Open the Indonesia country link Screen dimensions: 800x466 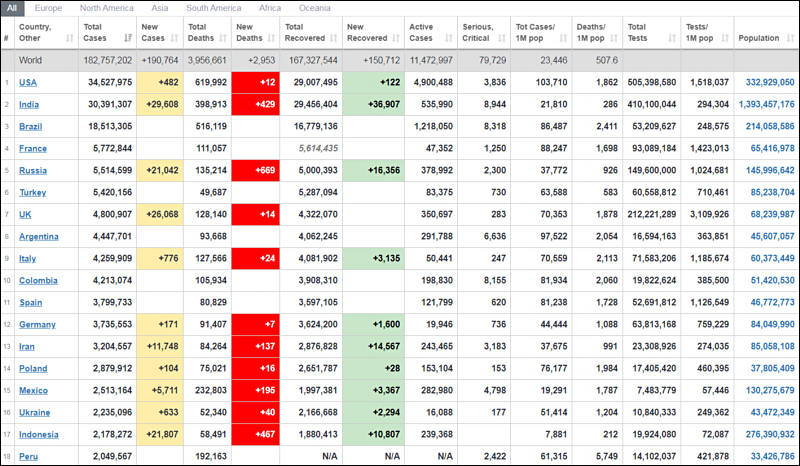39,434
